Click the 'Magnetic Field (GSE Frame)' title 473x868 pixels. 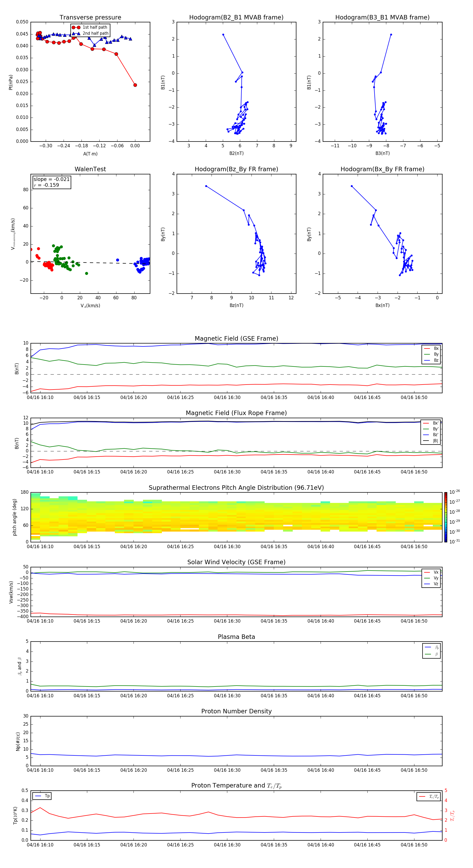(x=236, y=339)
